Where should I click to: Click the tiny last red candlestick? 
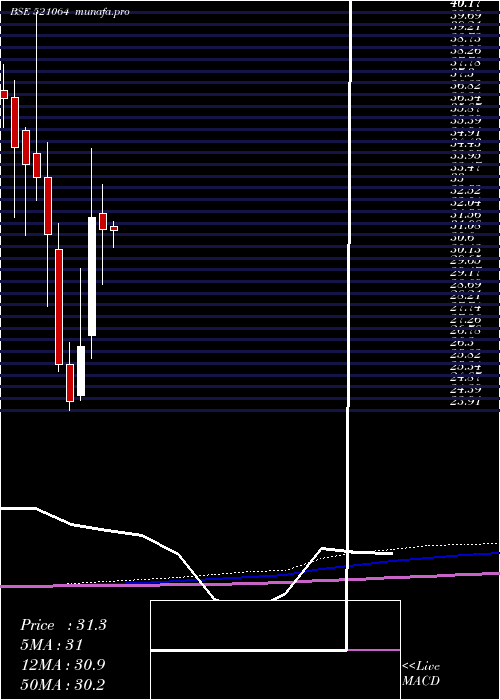click(x=114, y=229)
